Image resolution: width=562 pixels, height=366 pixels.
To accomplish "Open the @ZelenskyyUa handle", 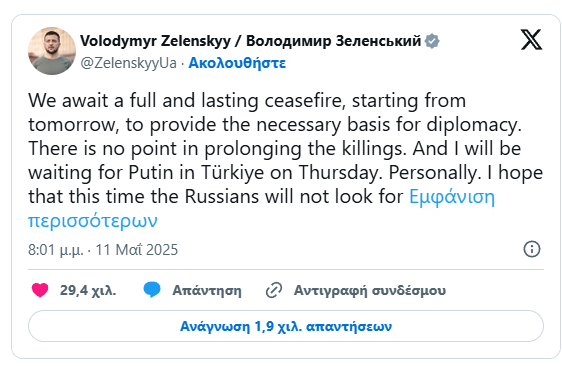I will (128, 63).
